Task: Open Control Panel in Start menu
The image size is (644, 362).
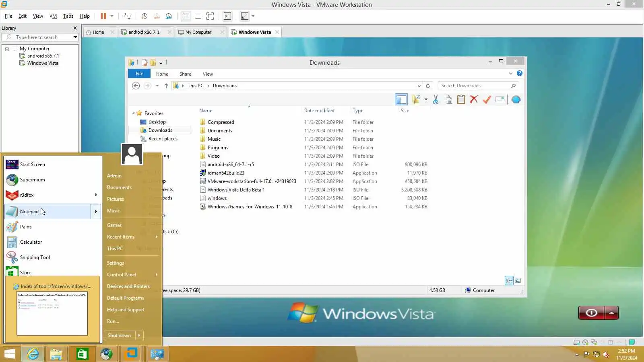Action: coord(122,275)
